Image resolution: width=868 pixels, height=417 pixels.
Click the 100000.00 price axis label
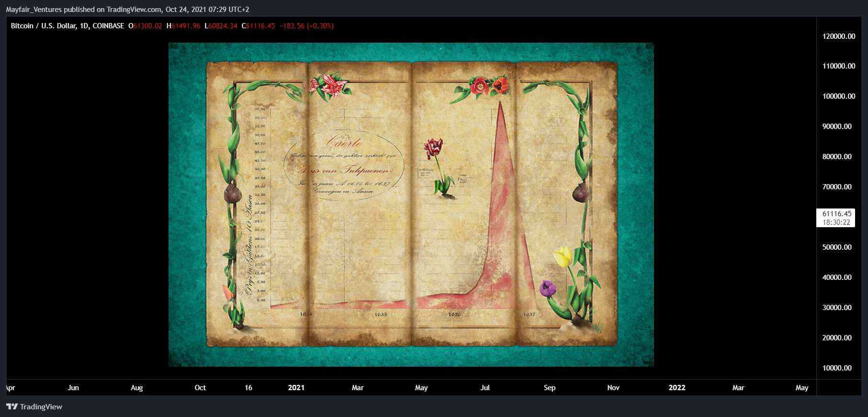coord(839,96)
